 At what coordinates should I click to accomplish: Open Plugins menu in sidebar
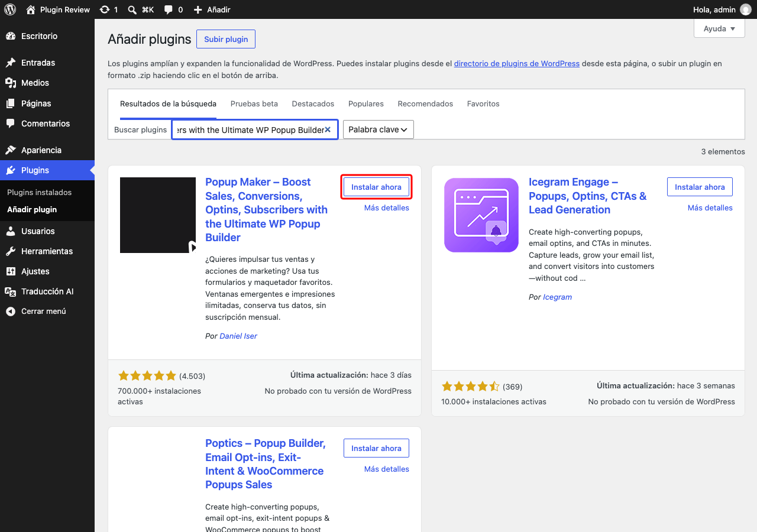coord(47,170)
